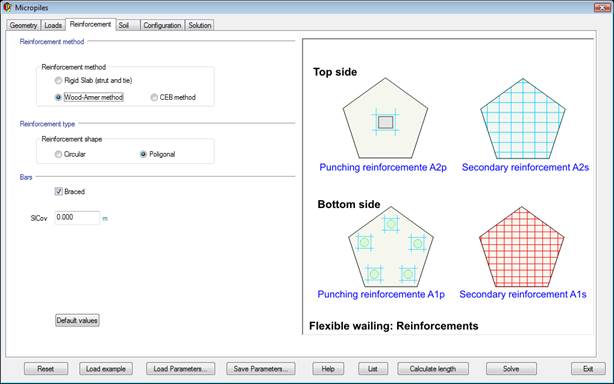The height and width of the screenshot is (384, 614).
Task: Click Load example button
Action: coord(106,369)
